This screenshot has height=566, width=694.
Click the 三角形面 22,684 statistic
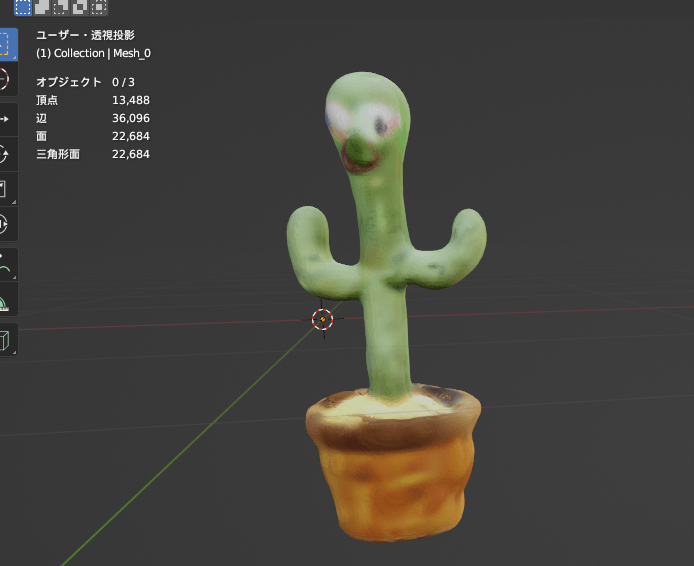tap(93, 154)
